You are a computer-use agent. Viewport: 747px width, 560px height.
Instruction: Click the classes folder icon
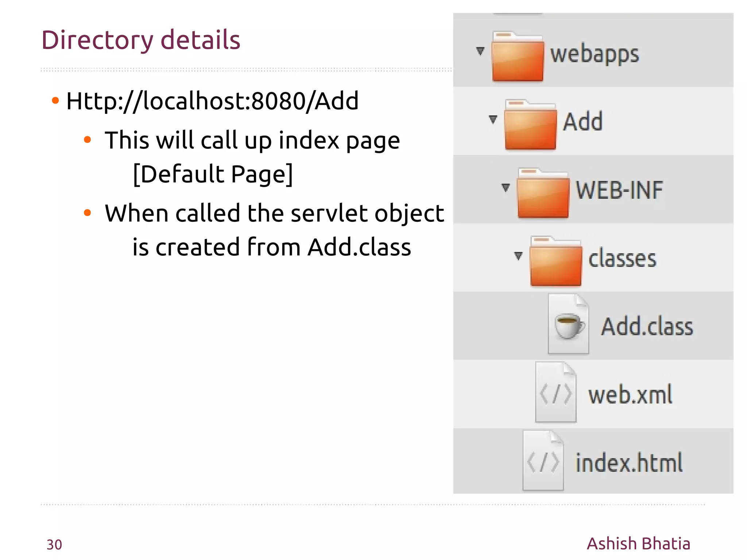tap(556, 261)
